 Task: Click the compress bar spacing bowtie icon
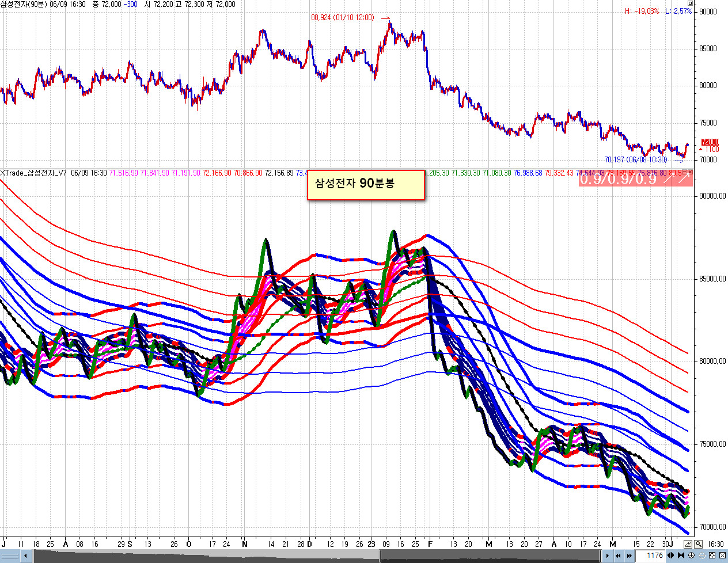[x=681, y=556]
